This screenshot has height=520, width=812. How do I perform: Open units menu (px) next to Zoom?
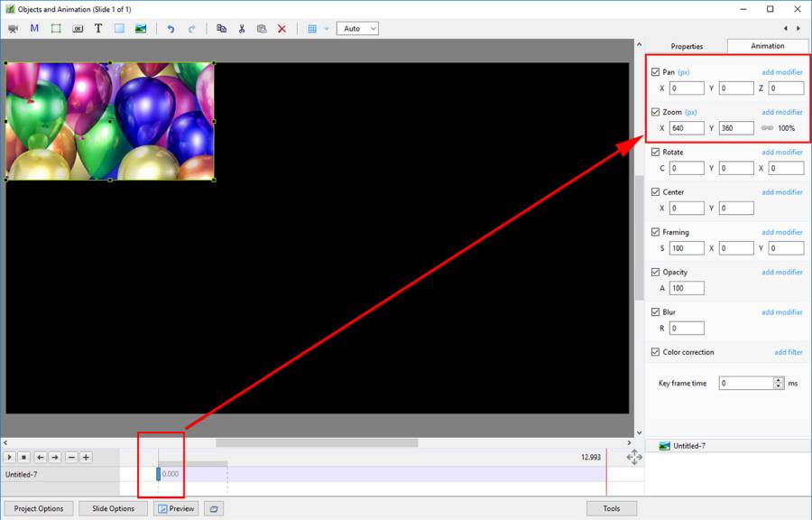[691, 112]
